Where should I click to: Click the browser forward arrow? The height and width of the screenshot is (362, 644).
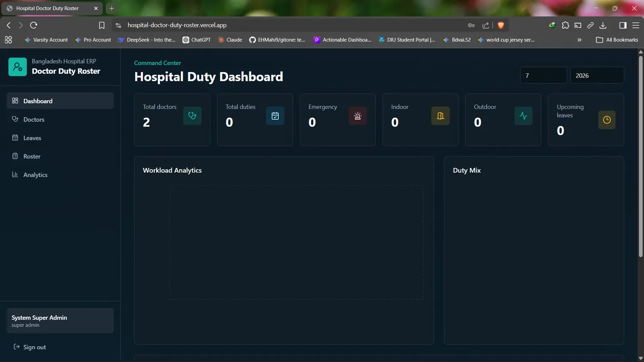(x=21, y=25)
